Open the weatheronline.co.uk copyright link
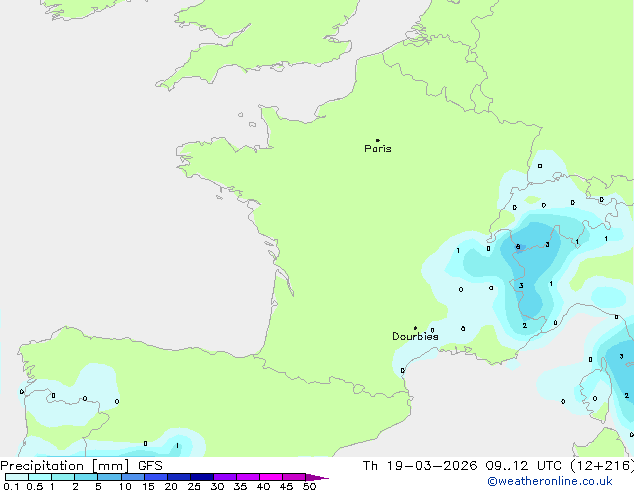This screenshot has height=490, width=634. (x=550, y=481)
